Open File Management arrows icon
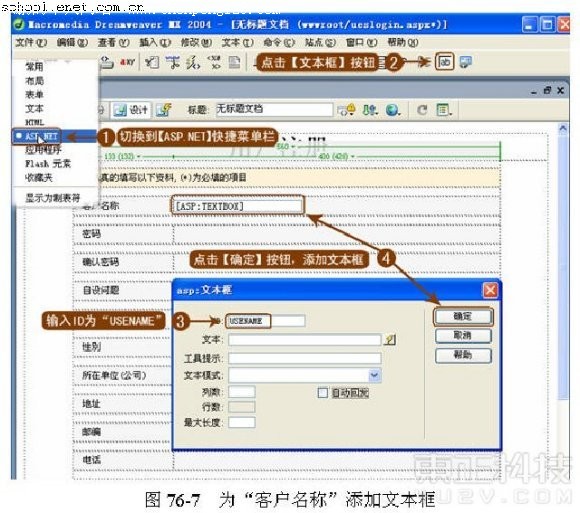Screen dimensions: 580x513 370,110
